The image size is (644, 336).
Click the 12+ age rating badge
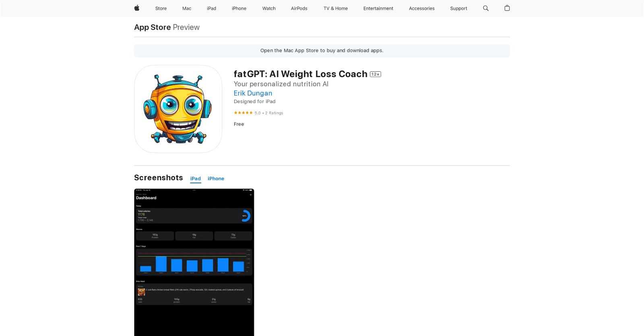(375, 74)
